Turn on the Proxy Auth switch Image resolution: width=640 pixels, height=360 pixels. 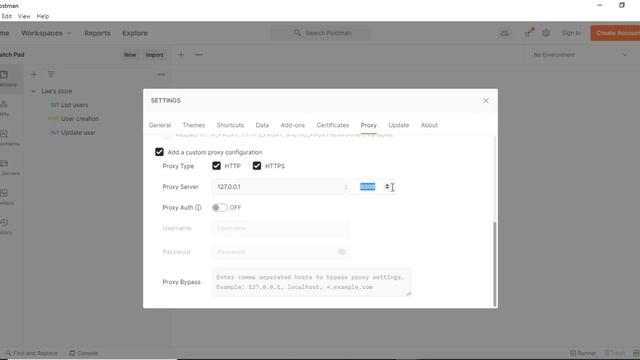220,208
